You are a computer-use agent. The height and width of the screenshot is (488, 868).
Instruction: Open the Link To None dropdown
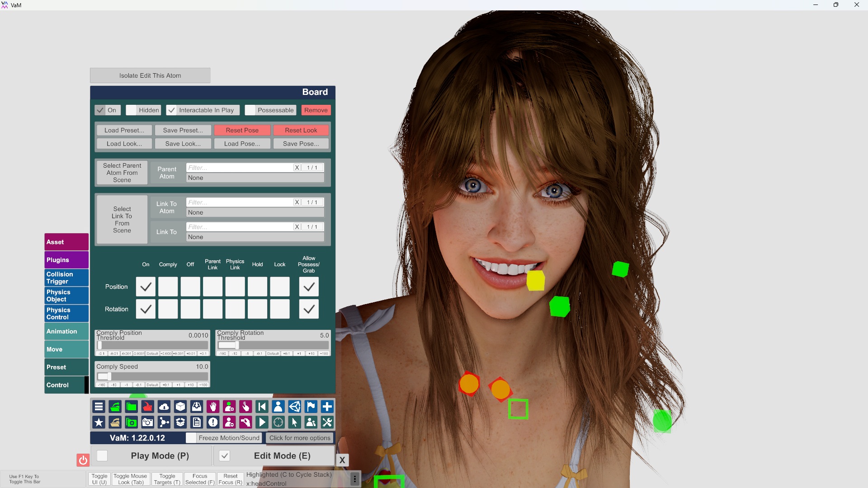[x=255, y=237]
